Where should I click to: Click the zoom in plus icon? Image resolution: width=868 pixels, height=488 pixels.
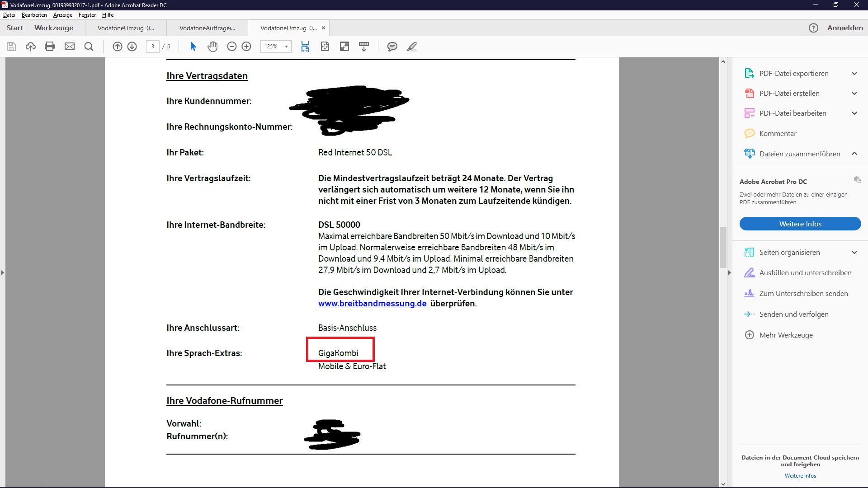pos(246,47)
